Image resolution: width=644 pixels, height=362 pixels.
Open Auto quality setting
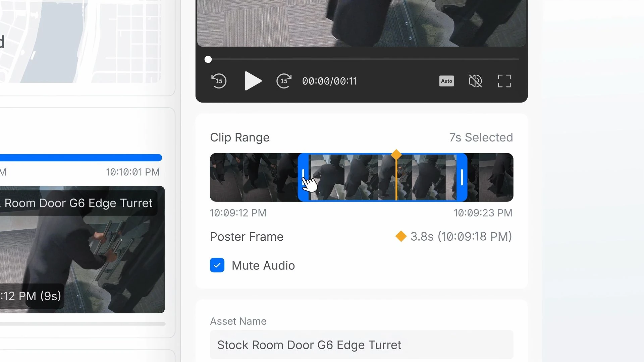tap(446, 81)
